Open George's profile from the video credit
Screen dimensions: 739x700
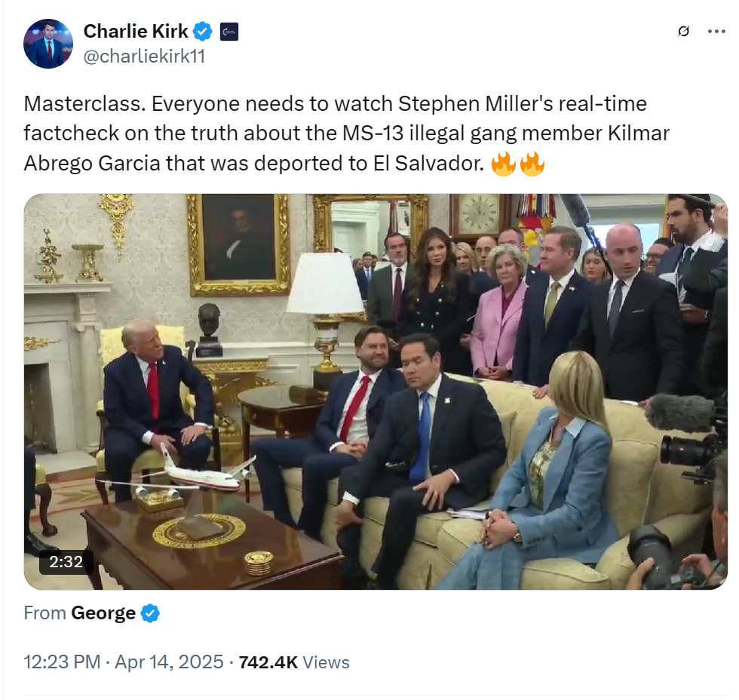(x=103, y=613)
